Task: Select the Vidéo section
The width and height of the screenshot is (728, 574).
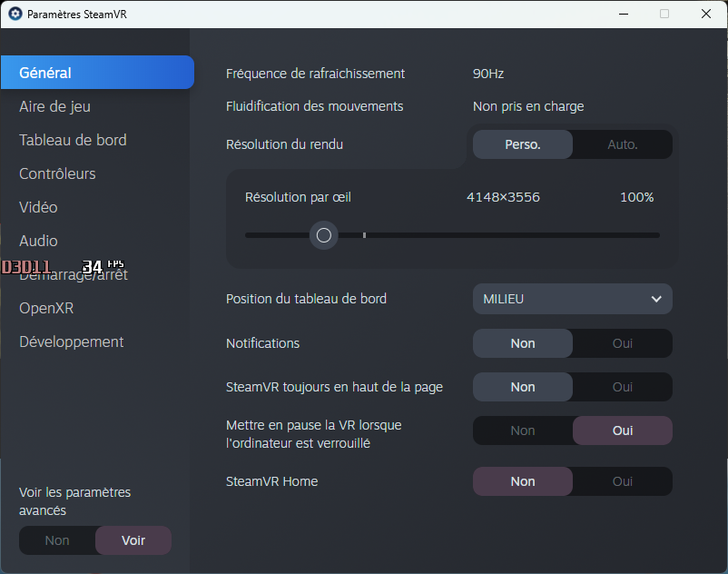Action: point(38,207)
